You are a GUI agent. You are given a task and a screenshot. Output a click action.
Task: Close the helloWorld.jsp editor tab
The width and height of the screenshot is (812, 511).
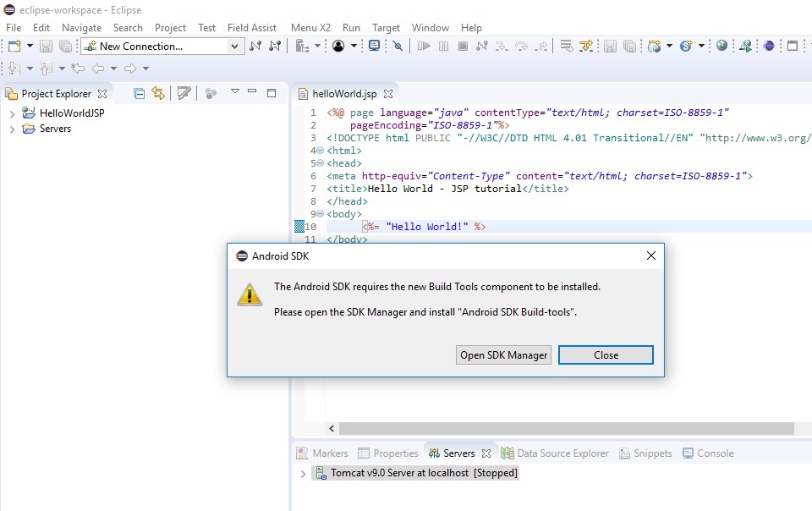[388, 94]
